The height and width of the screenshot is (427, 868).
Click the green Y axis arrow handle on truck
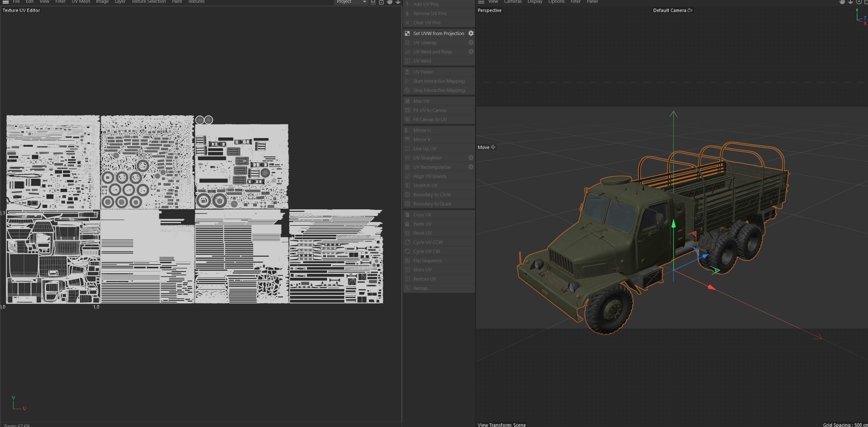click(x=673, y=224)
